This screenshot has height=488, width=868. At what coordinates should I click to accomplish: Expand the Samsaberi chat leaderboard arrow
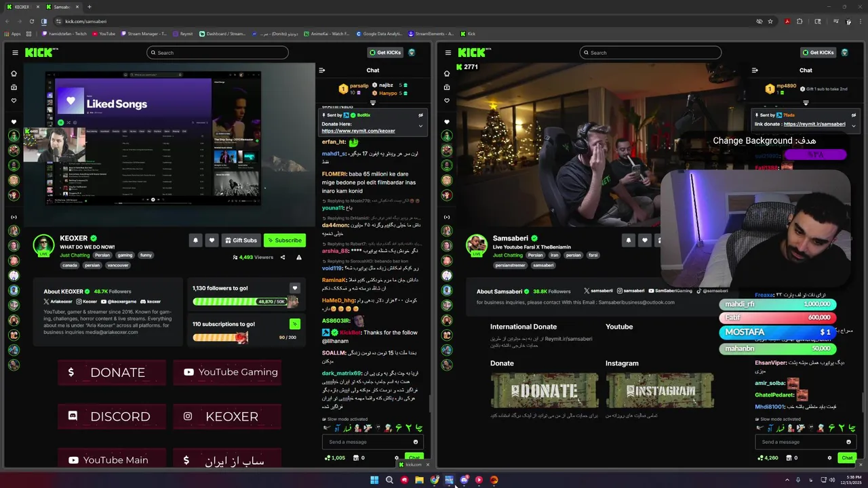pos(806,103)
